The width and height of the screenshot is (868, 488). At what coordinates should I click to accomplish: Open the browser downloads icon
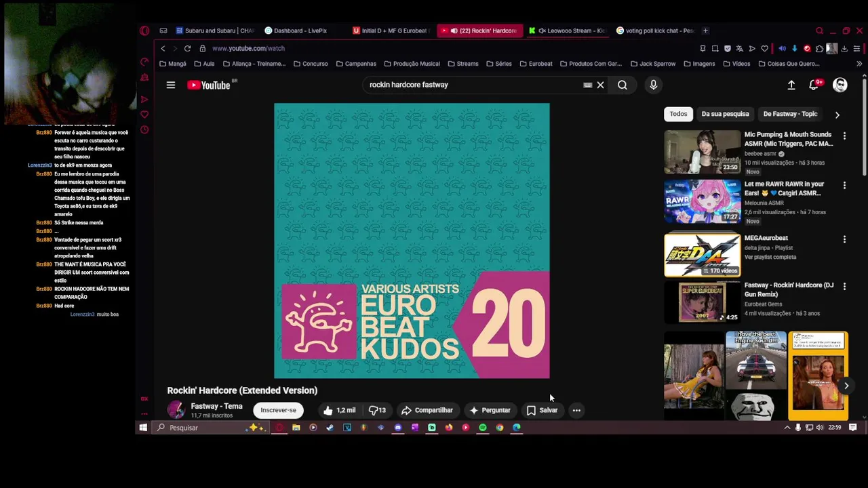click(x=844, y=48)
